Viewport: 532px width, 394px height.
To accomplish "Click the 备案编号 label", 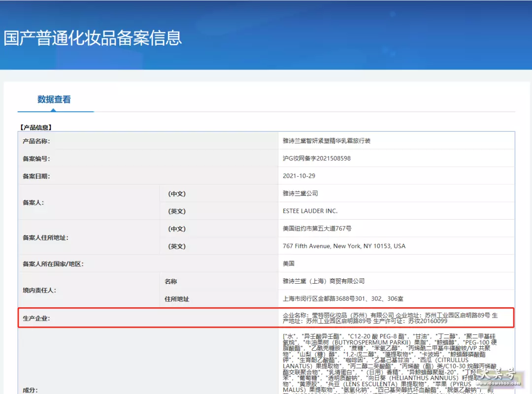I will click(x=36, y=159).
